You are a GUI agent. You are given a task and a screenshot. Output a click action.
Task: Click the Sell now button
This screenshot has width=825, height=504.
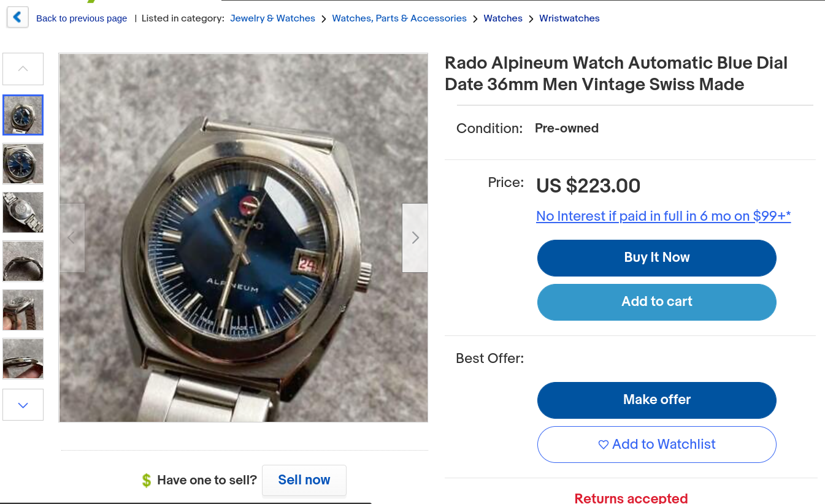[x=304, y=480]
